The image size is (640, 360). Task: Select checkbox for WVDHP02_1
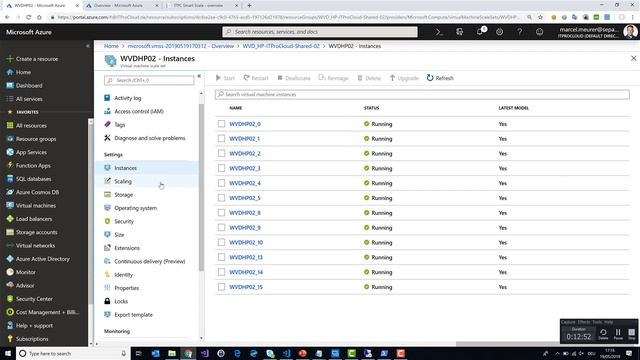pos(221,138)
